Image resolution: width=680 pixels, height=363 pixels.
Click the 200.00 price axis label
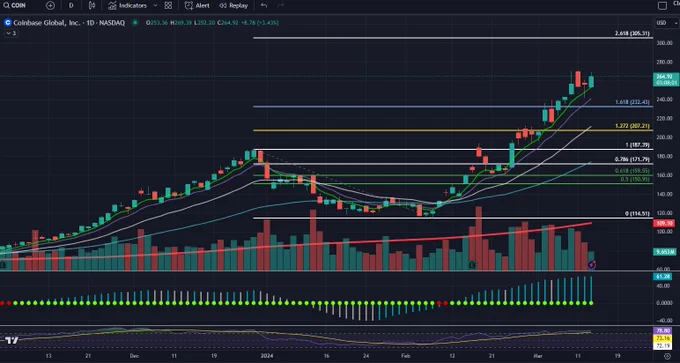pyautogui.click(x=664, y=137)
